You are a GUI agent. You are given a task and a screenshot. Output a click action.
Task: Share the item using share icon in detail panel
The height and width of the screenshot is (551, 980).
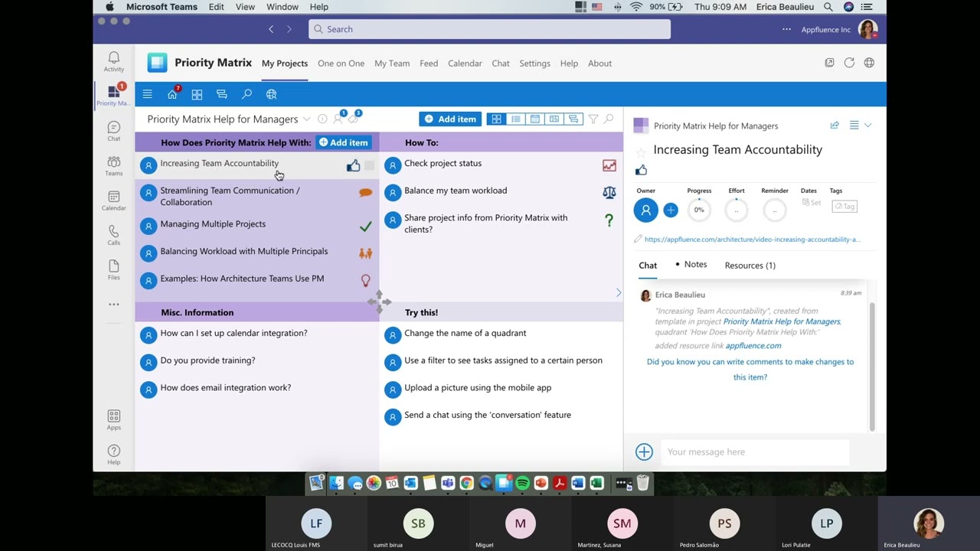click(x=835, y=126)
